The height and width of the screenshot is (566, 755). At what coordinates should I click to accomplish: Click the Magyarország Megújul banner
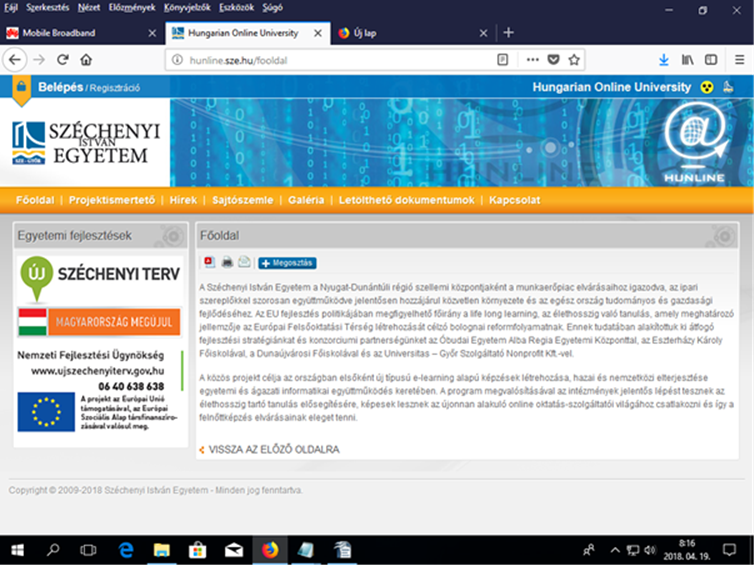(x=100, y=322)
